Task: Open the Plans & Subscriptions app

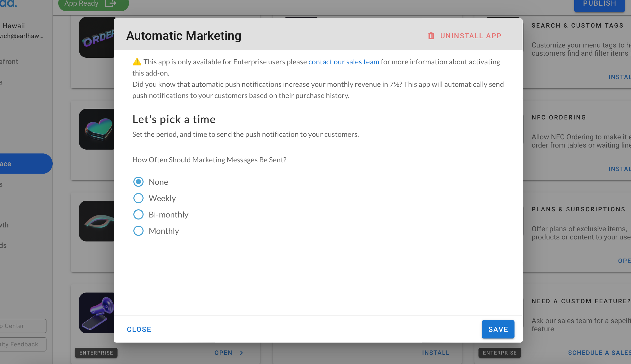Action: [x=624, y=261]
